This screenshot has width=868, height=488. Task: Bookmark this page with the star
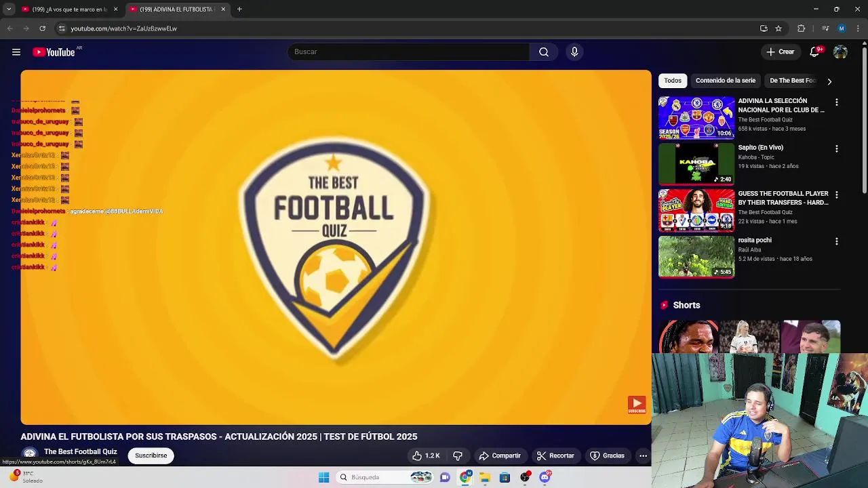(x=778, y=28)
